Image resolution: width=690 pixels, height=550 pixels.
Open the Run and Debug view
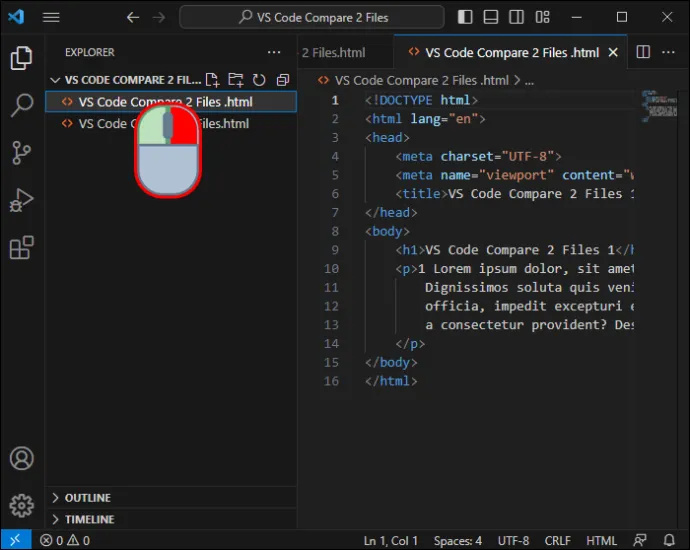21,200
